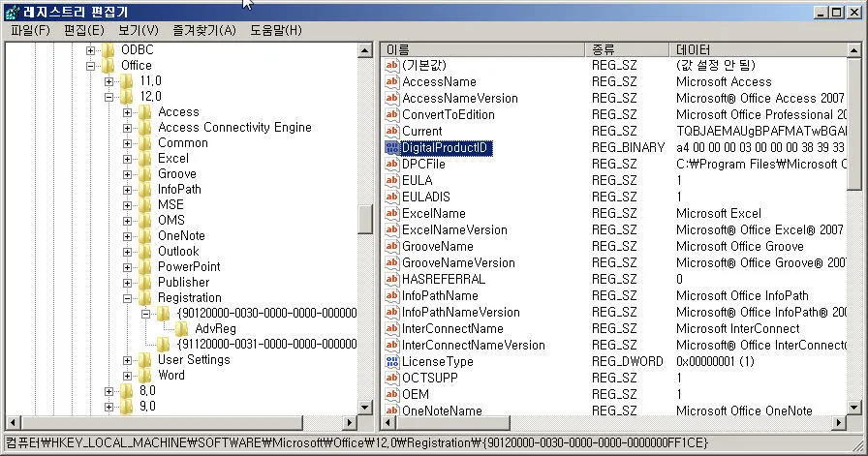Open the 파일(F) menu
This screenshot has height=456, width=868.
[x=30, y=30]
